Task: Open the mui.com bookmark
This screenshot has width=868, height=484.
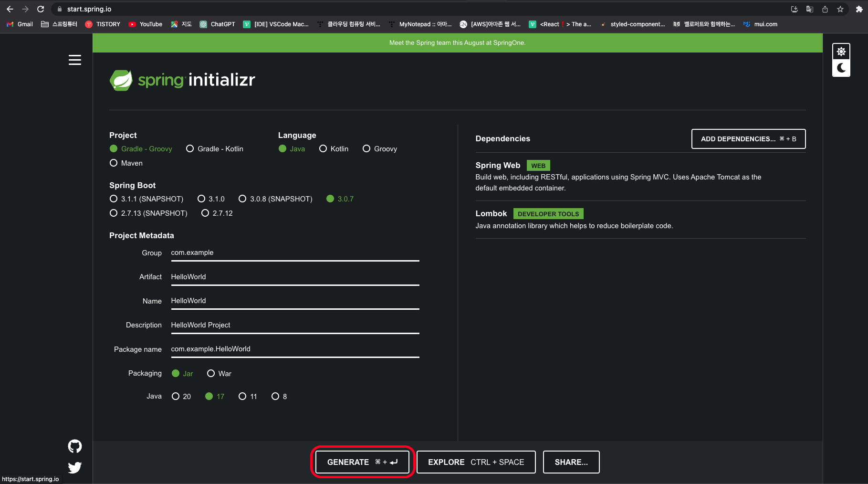Action: (760, 24)
